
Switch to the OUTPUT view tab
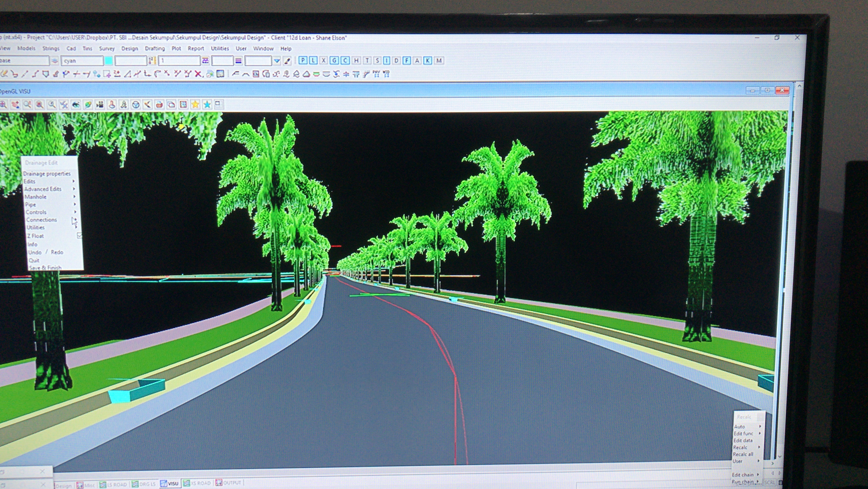(228, 483)
